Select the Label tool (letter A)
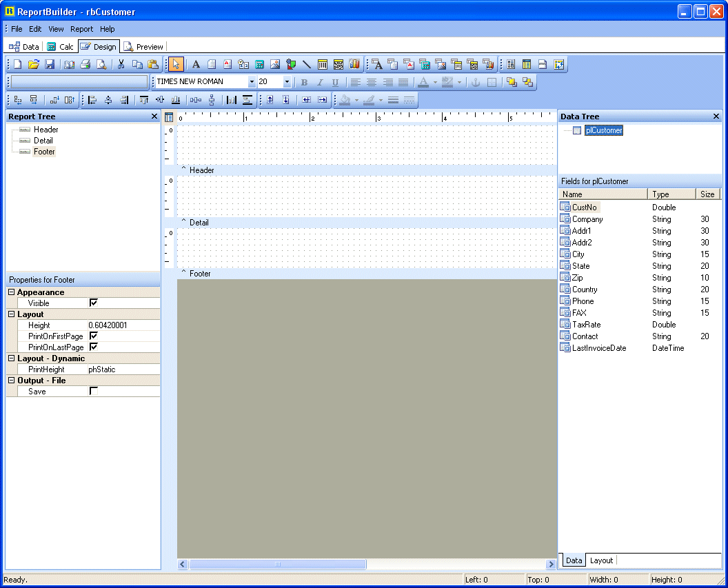 [x=196, y=64]
